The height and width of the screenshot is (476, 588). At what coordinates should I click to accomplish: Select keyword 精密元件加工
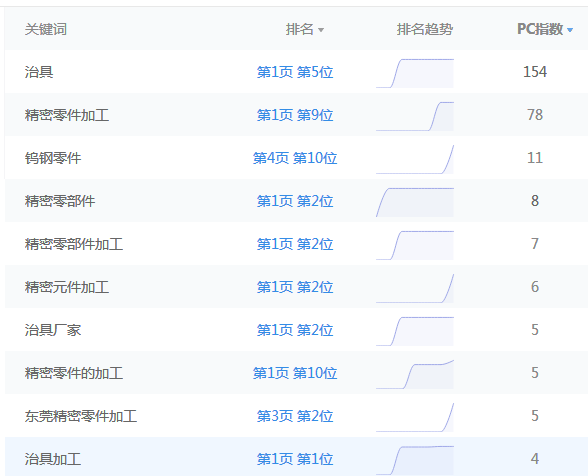point(67,287)
